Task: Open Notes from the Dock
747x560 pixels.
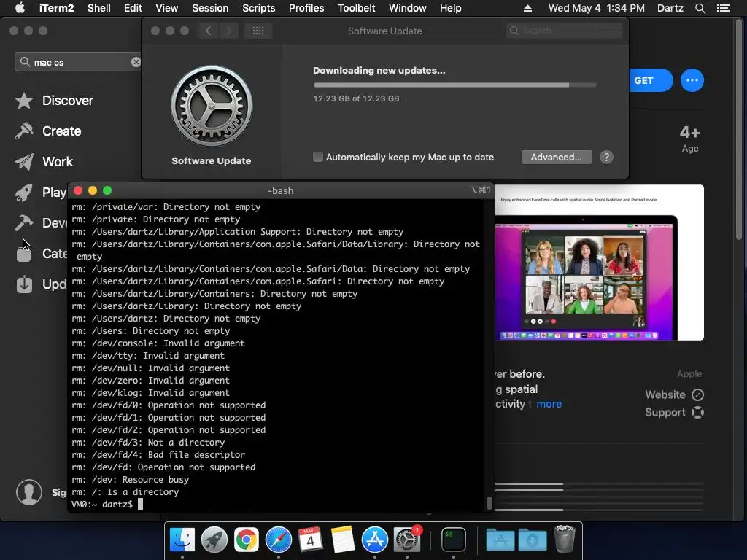Action: point(343,540)
